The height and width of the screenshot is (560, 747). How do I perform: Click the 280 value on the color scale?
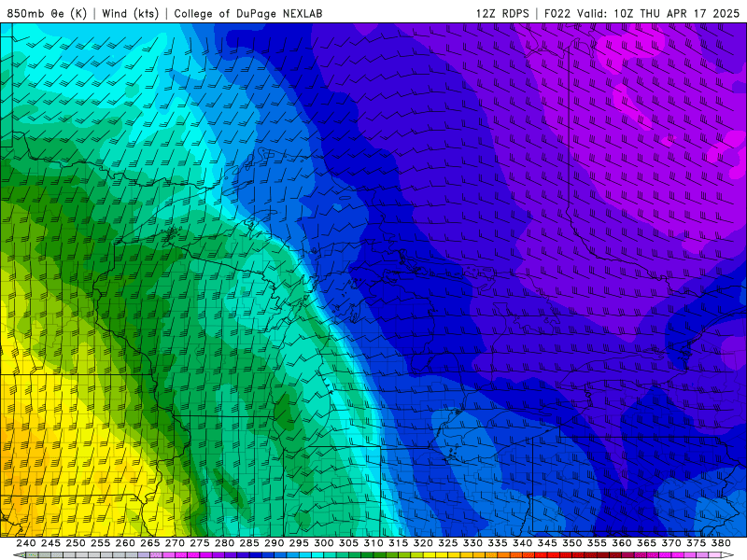(224, 543)
